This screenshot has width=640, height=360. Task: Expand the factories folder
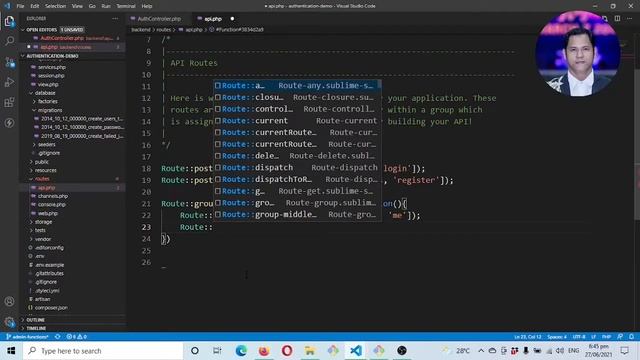click(47, 101)
